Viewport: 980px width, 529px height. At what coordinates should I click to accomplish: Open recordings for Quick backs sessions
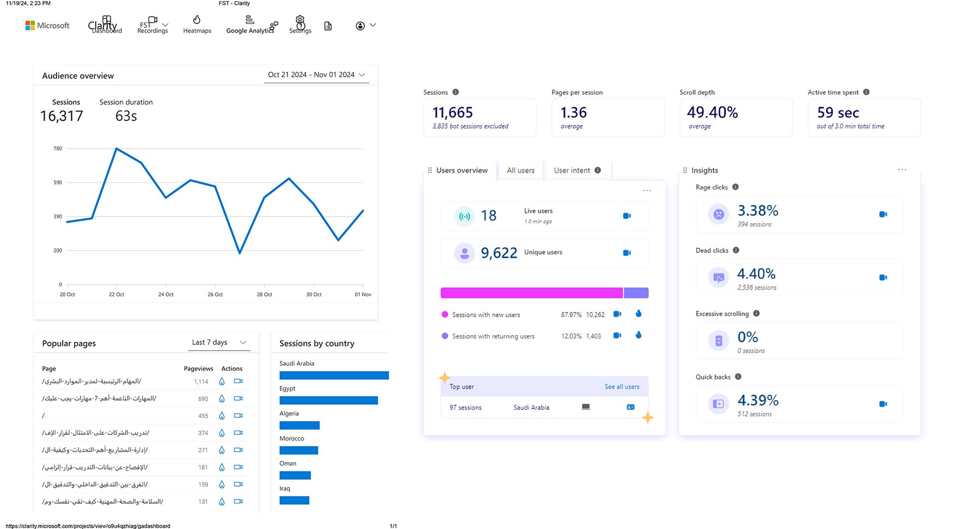tap(883, 404)
